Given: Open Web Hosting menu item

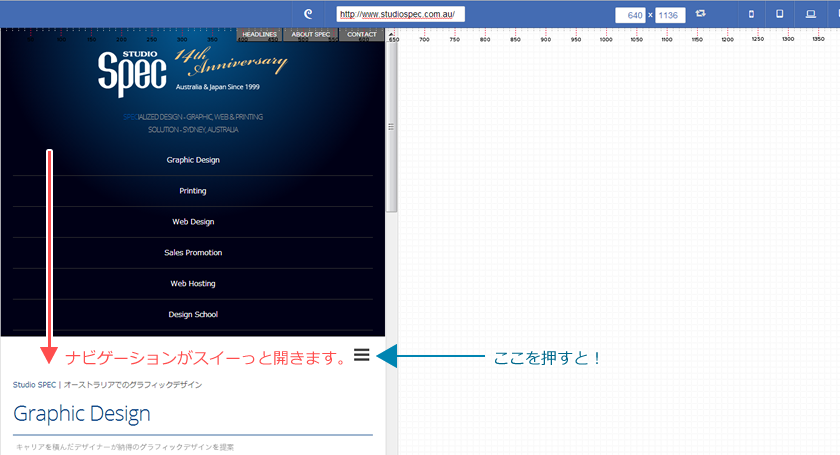Looking at the screenshot, I should pos(193,284).
